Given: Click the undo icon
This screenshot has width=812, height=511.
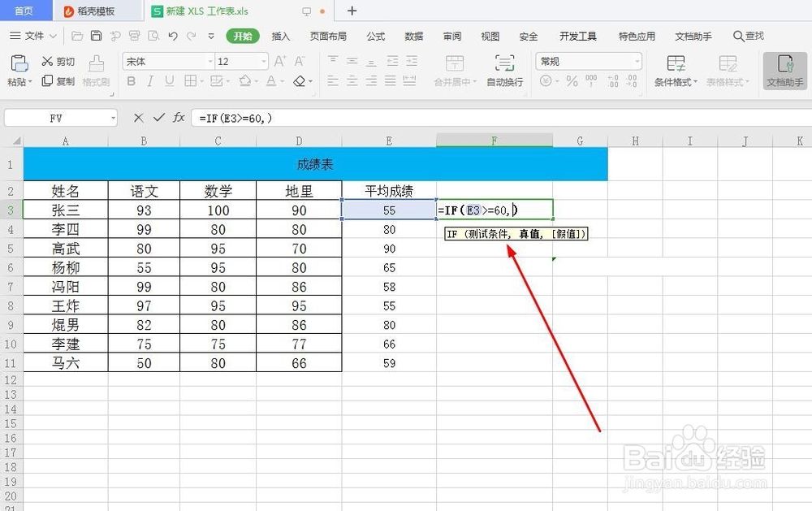Looking at the screenshot, I should tap(173, 36).
